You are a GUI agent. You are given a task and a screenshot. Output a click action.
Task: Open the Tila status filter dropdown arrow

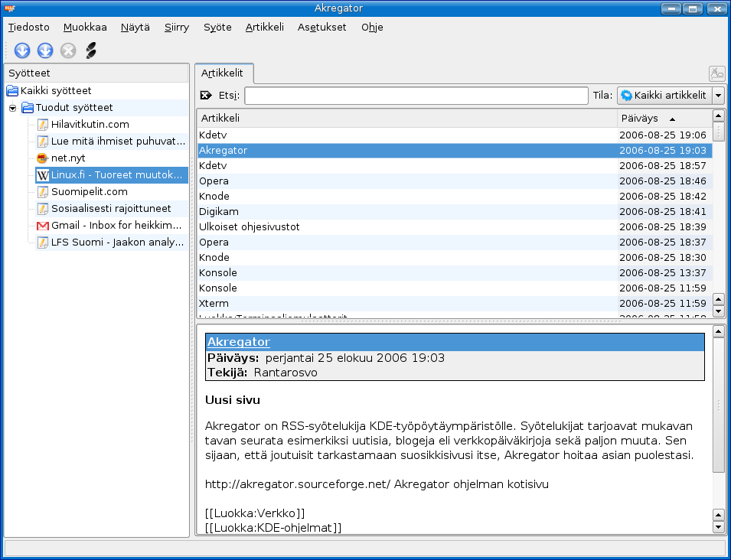718,96
